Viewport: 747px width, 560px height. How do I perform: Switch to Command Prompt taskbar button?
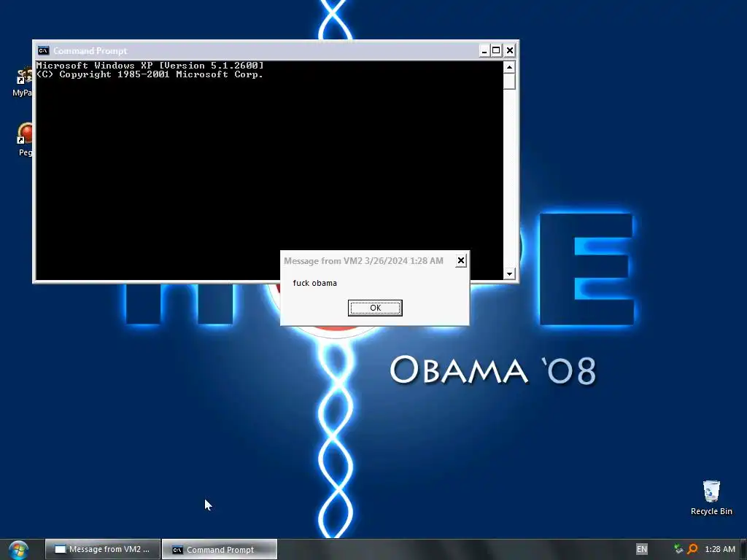pyautogui.click(x=220, y=549)
